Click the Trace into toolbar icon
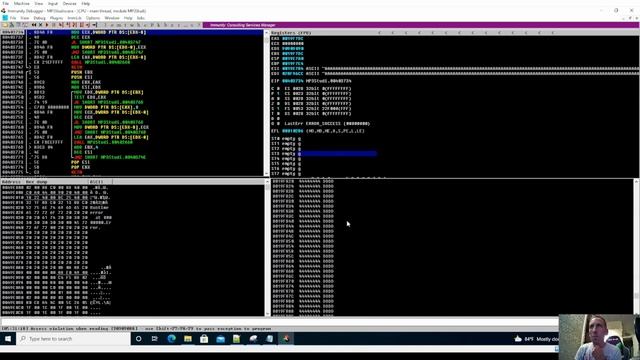 tap(74, 25)
